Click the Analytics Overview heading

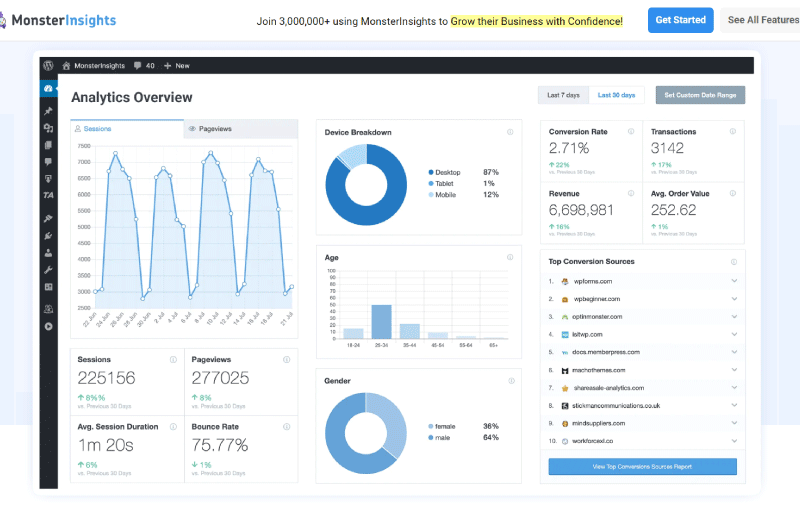(x=132, y=97)
